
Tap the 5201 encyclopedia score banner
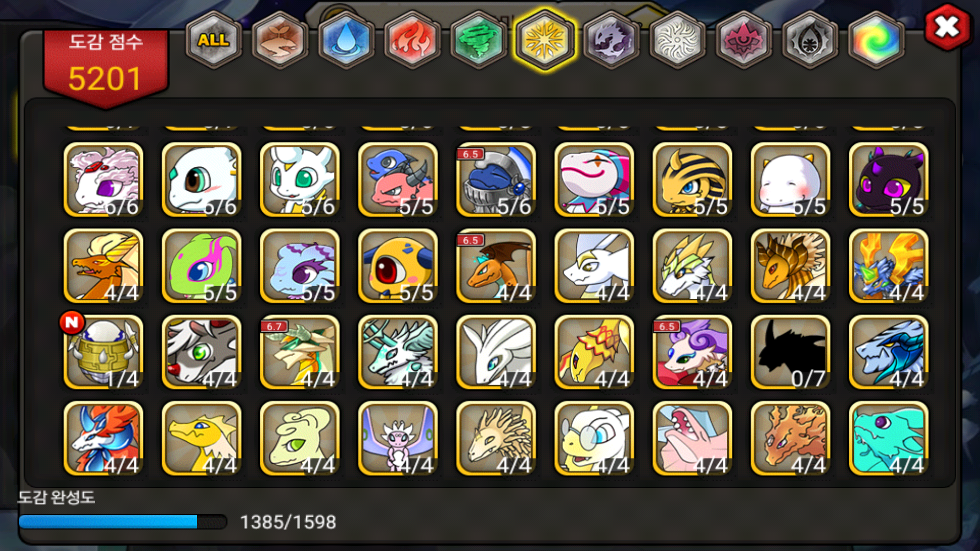click(x=106, y=66)
